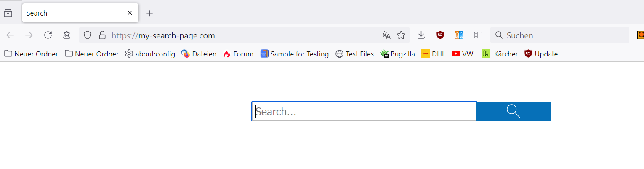The width and height of the screenshot is (644, 169).
Task: Select the Search tab
Action: pyautogui.click(x=72, y=13)
